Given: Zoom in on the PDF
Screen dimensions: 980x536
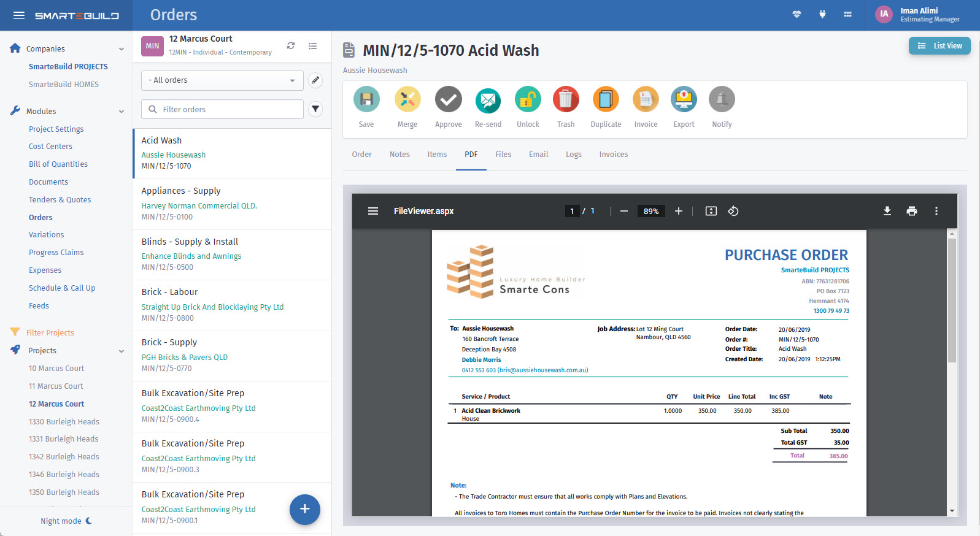Looking at the screenshot, I should coord(679,211).
